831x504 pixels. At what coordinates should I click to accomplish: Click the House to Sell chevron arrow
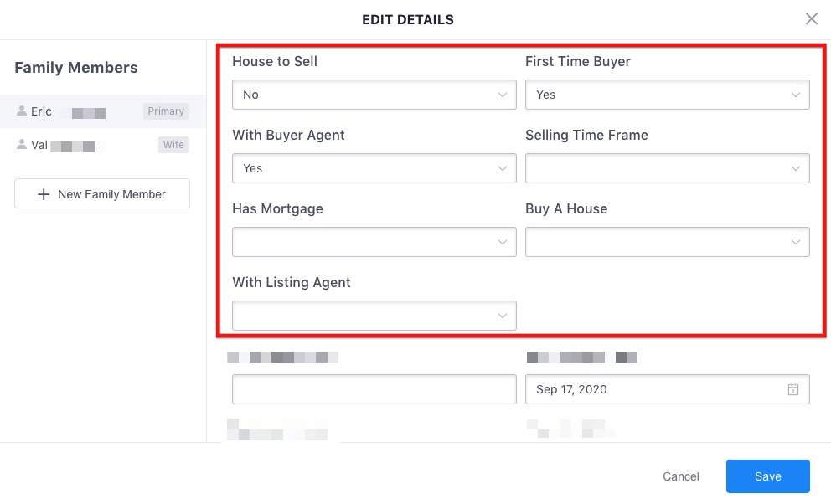coord(503,95)
